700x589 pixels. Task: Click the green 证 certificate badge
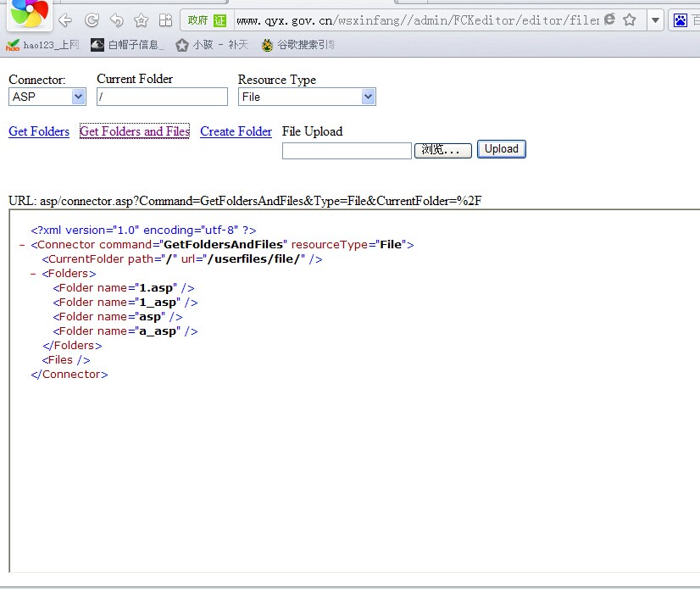click(219, 20)
